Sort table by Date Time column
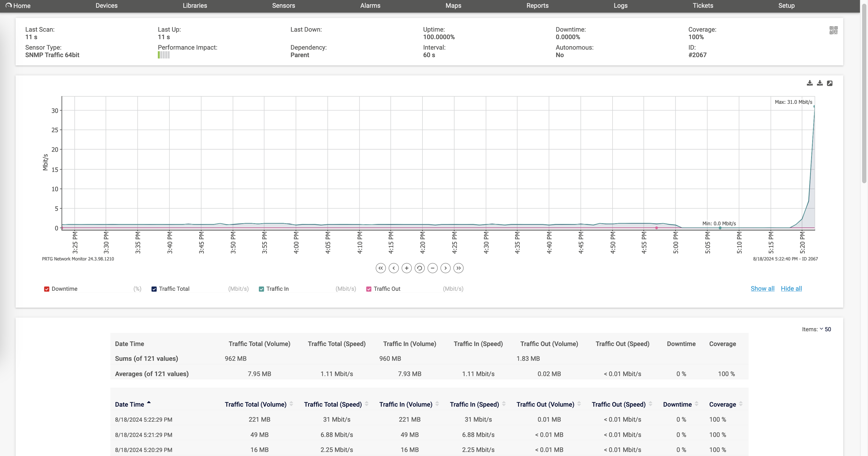This screenshot has width=868, height=456. tap(130, 404)
